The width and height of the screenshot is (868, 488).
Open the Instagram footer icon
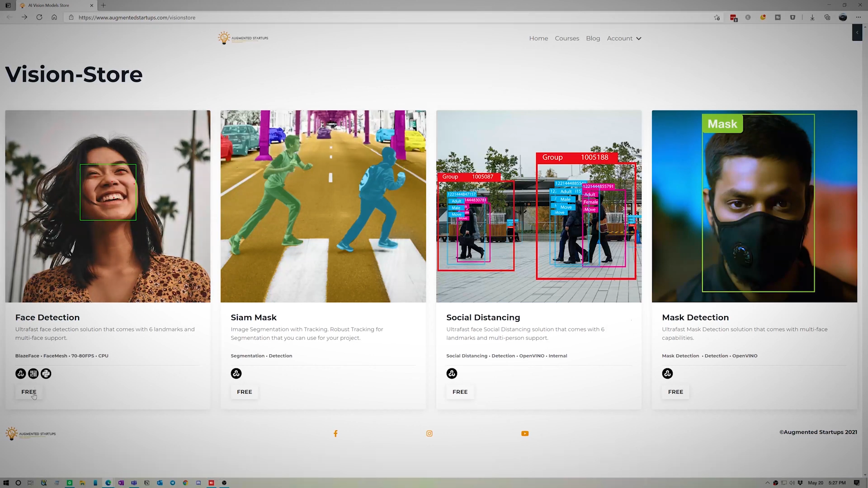(x=429, y=434)
